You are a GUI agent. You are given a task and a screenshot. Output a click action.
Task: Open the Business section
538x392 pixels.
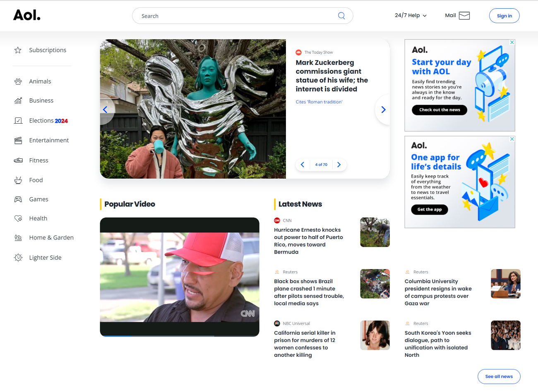coord(41,100)
